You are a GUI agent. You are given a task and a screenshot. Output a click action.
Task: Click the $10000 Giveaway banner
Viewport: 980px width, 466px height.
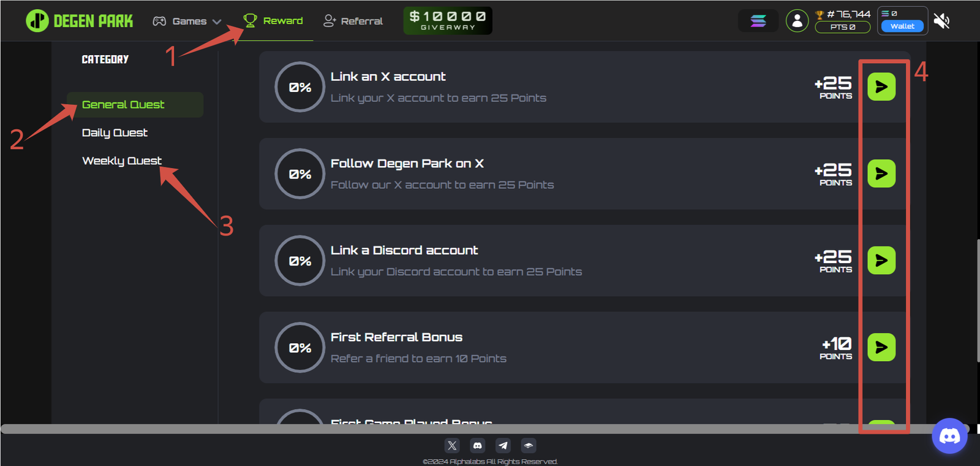(448, 20)
